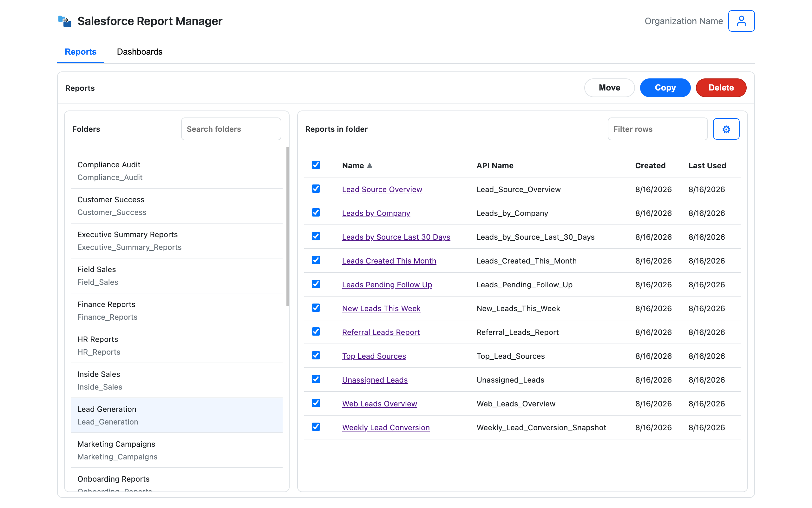Click the Lead_Source_Overview API name cell
This screenshot has height=508, width=812.
tap(518, 190)
